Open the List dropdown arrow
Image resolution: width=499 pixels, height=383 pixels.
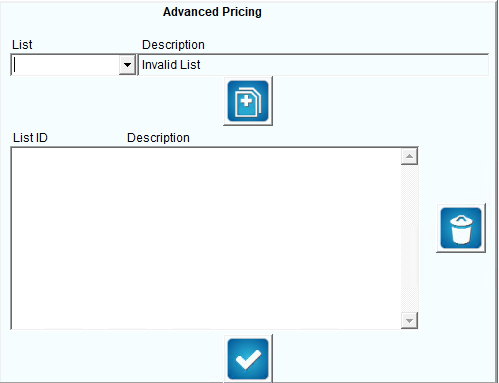pos(127,65)
